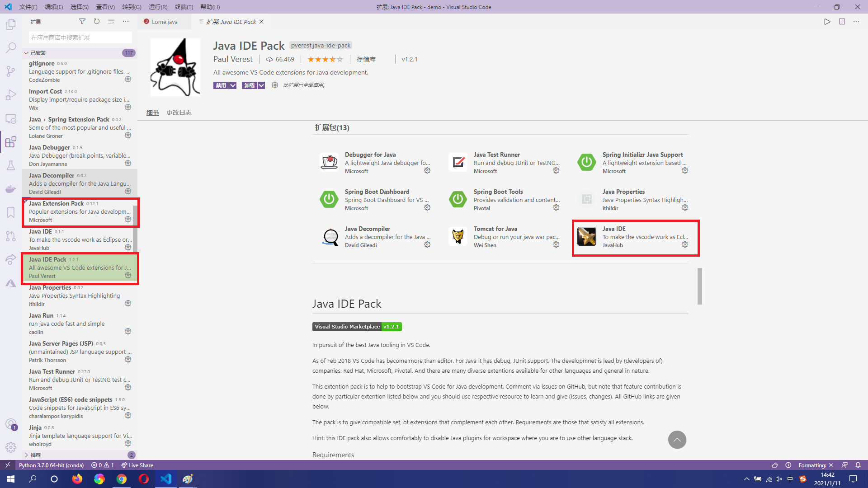Switch to the Lome.java editor tab
The image size is (868, 488).
tap(164, 22)
